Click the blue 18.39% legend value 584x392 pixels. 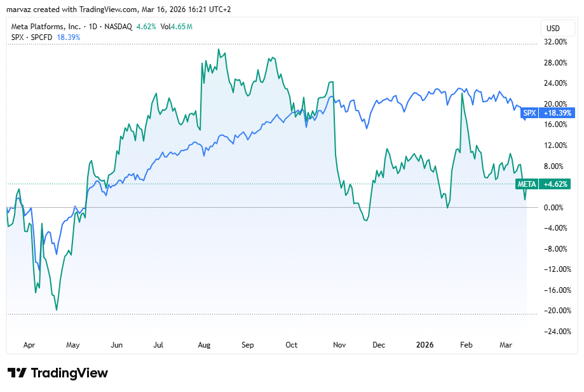tap(69, 37)
